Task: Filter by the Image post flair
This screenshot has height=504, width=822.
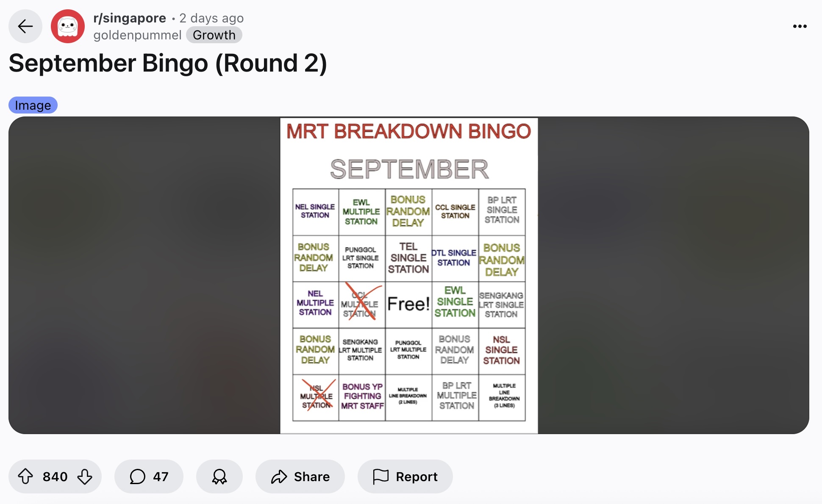Action: click(33, 105)
